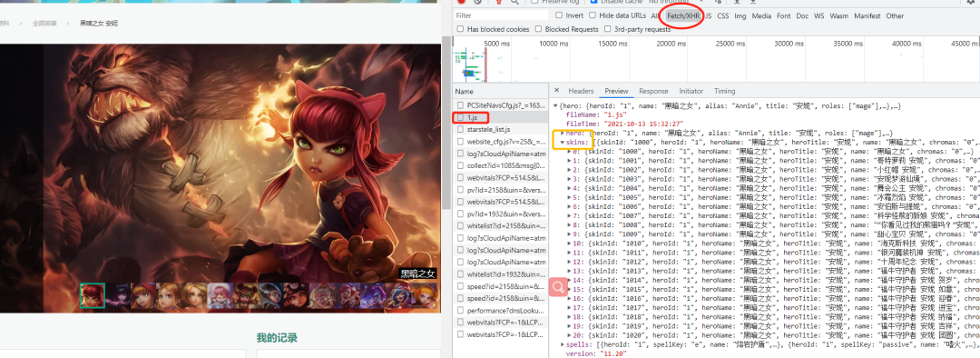Enable Hide data URLs checkbox
The height and width of the screenshot is (358, 980).
pos(593,15)
